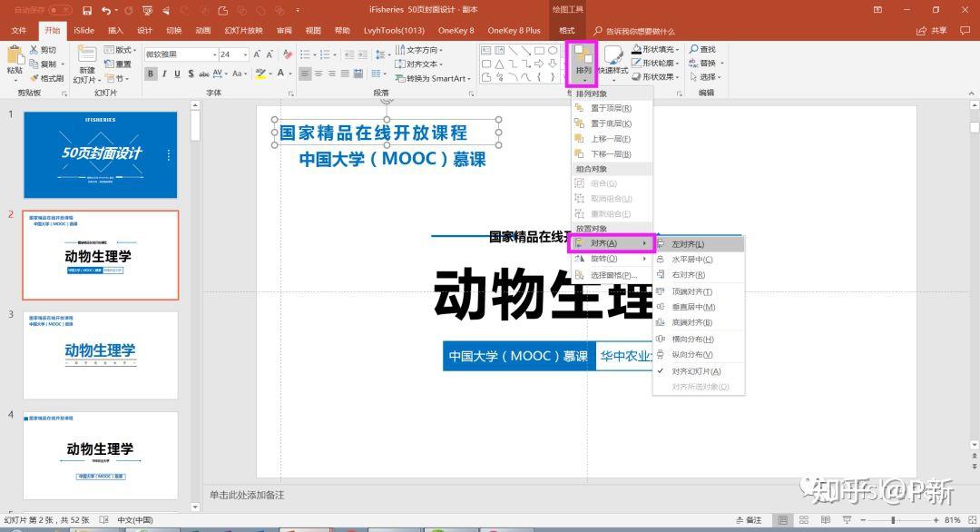Switch to the iSlide tab
This screenshot has width=980, height=532.
point(83,30)
